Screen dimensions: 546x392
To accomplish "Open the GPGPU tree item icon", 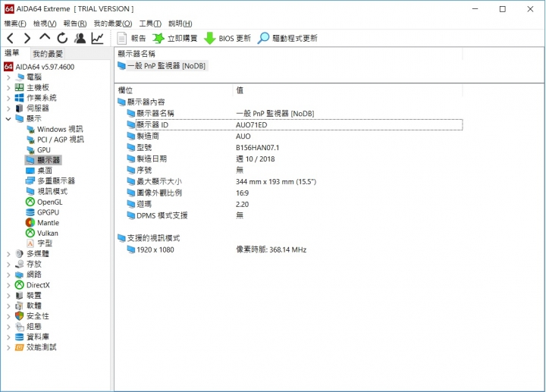I will (x=30, y=212).
